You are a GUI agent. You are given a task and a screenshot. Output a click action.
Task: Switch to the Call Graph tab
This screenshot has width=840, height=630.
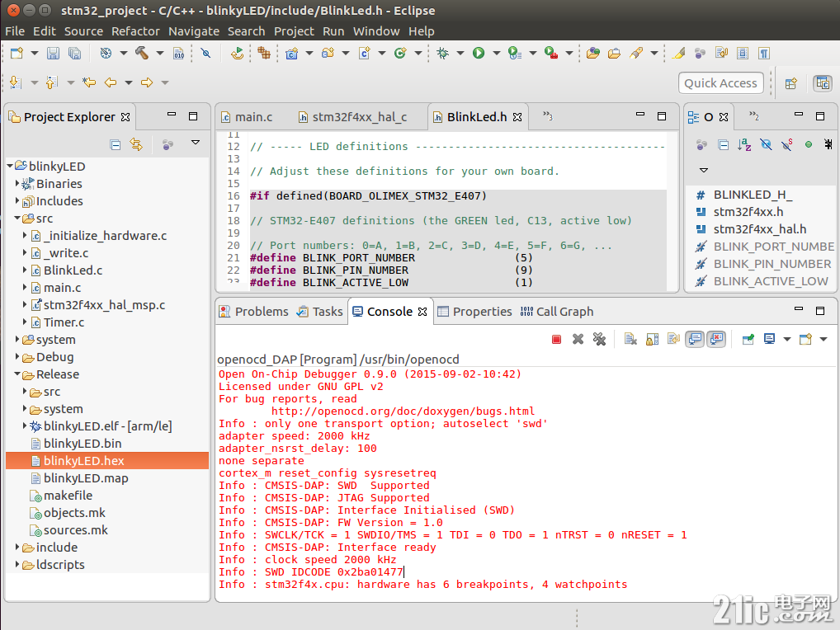pos(557,312)
